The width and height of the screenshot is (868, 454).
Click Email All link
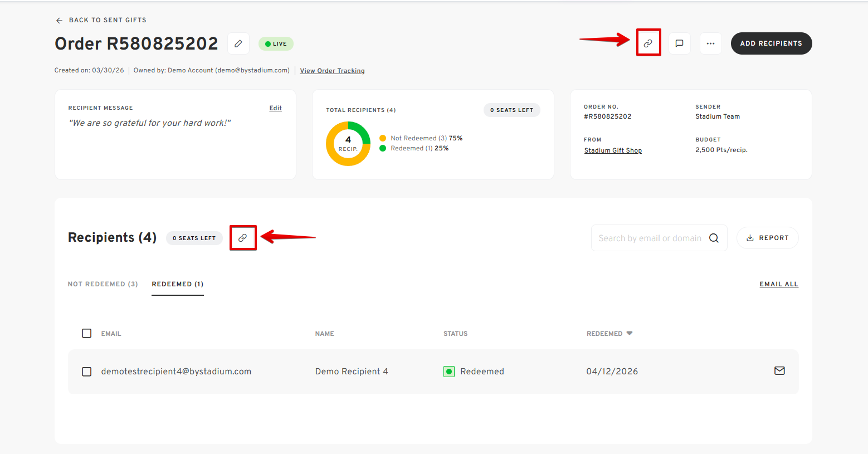pyautogui.click(x=778, y=284)
